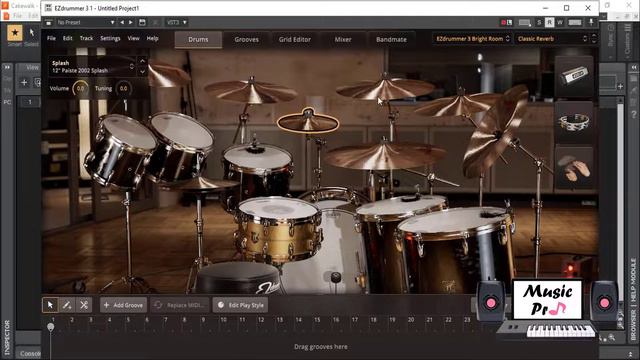Select the pencil draw tool
The width and height of the screenshot is (640, 360).
pyautogui.click(x=67, y=305)
